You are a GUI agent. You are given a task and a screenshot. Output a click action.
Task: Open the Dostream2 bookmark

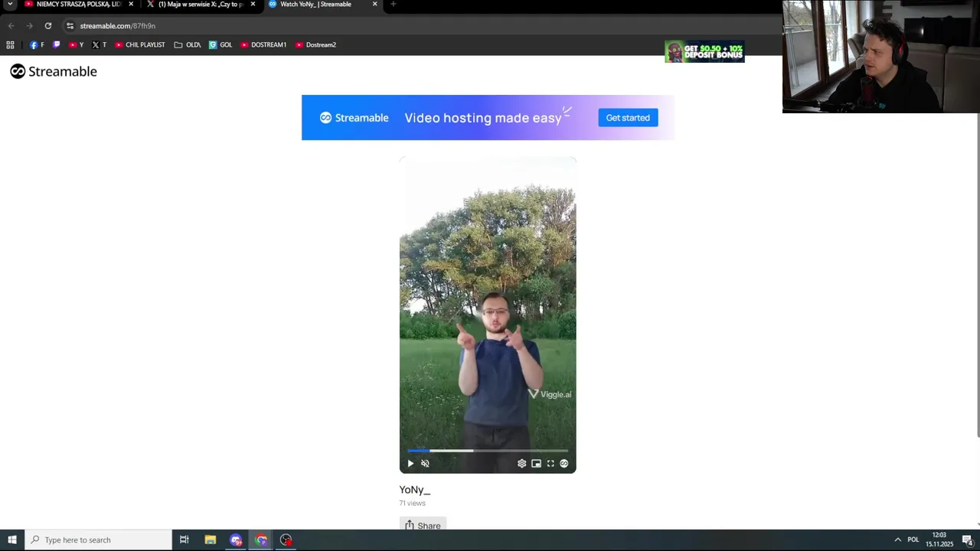315,44
